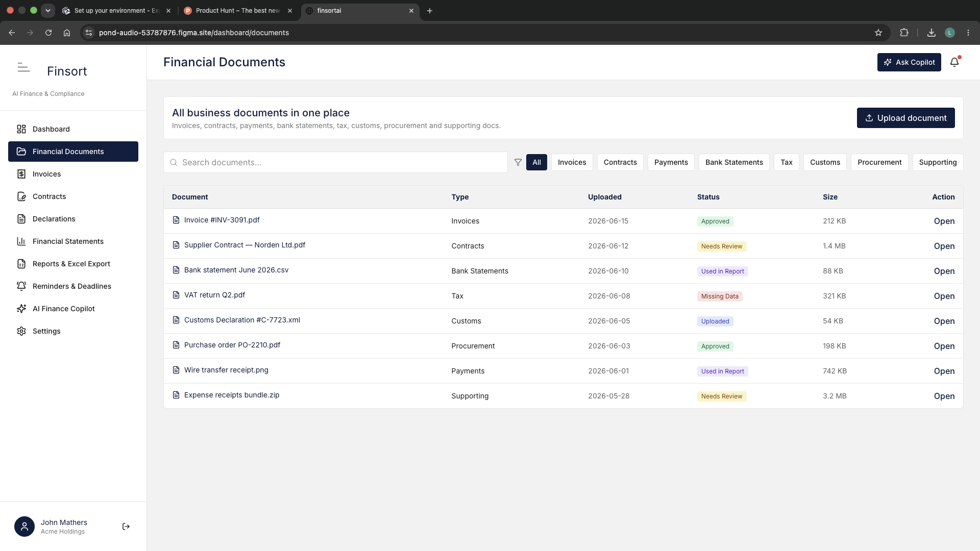The image size is (980, 551).
Task: Click the VAT return Q2.pdf file name
Action: pyautogui.click(x=214, y=295)
